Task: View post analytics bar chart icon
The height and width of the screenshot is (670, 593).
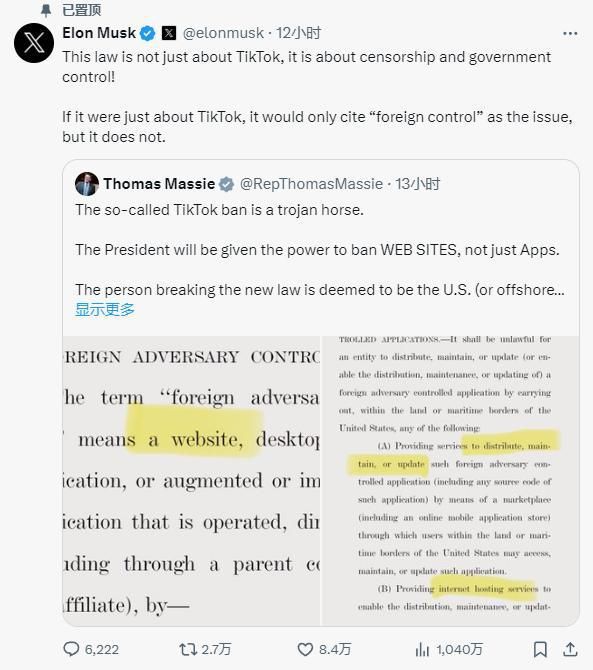Action: point(422,649)
